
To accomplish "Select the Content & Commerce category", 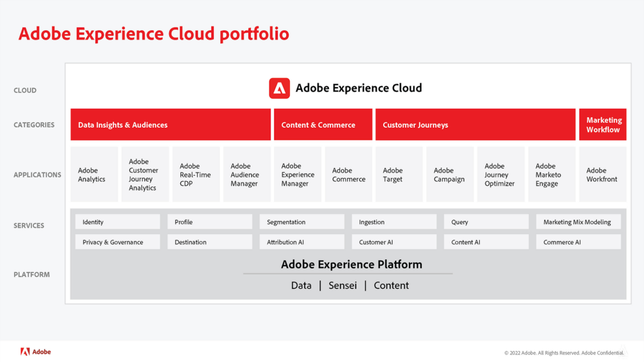I will pos(323,125).
